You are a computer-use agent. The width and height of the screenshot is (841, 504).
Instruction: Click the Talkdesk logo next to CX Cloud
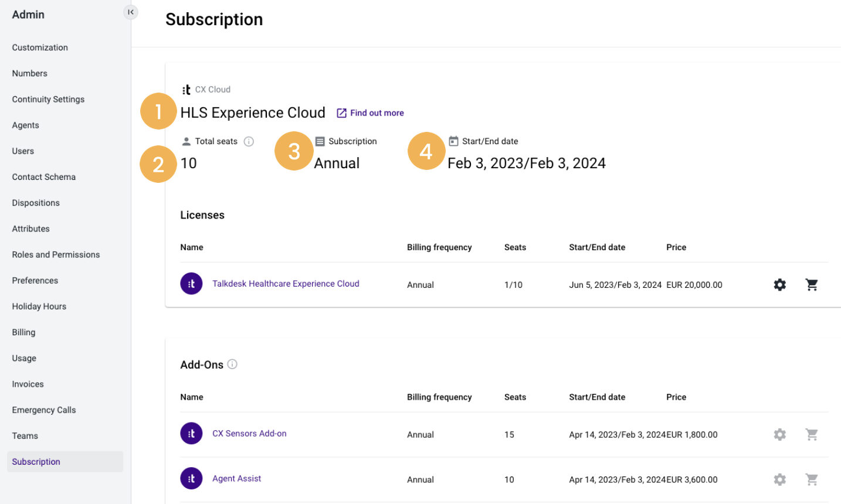pyautogui.click(x=186, y=89)
